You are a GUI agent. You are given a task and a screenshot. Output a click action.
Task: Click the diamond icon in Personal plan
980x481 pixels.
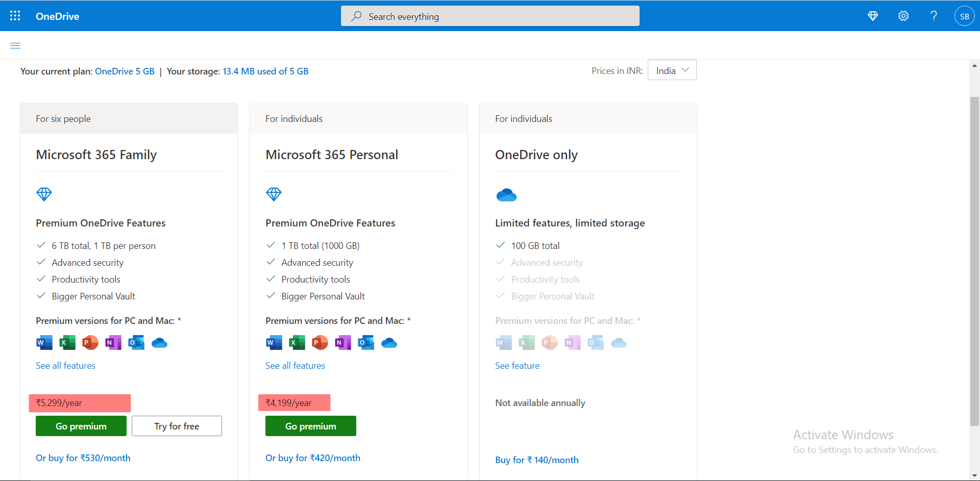[x=274, y=194]
